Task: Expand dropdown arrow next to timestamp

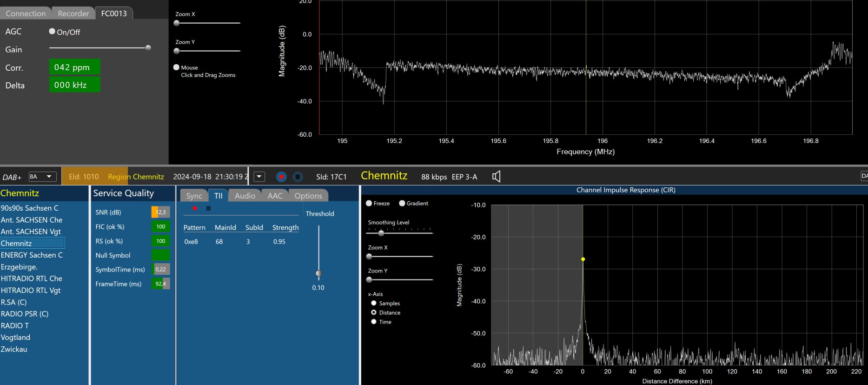Action: click(259, 177)
